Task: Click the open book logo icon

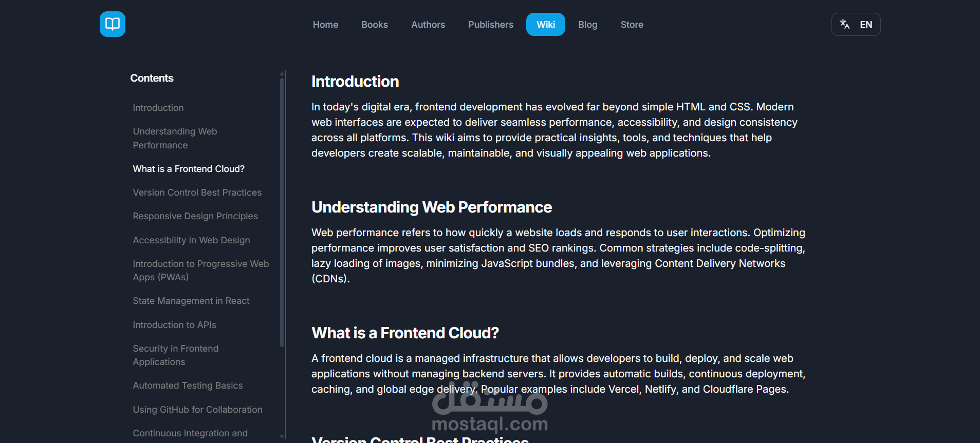Action: tap(112, 24)
